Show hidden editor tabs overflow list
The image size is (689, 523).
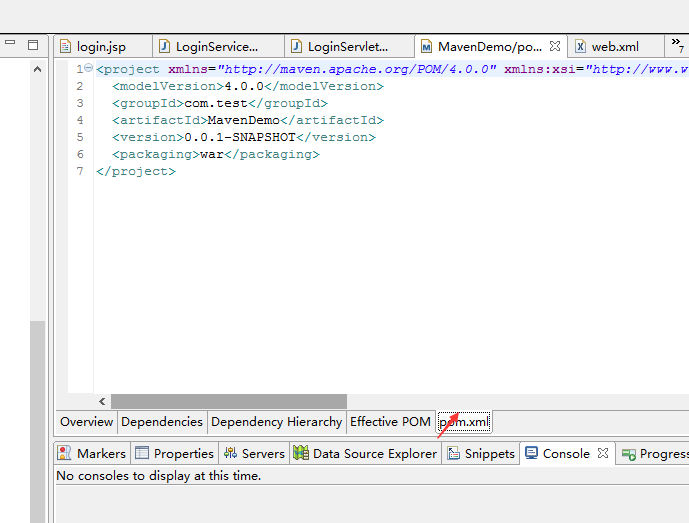point(677,46)
